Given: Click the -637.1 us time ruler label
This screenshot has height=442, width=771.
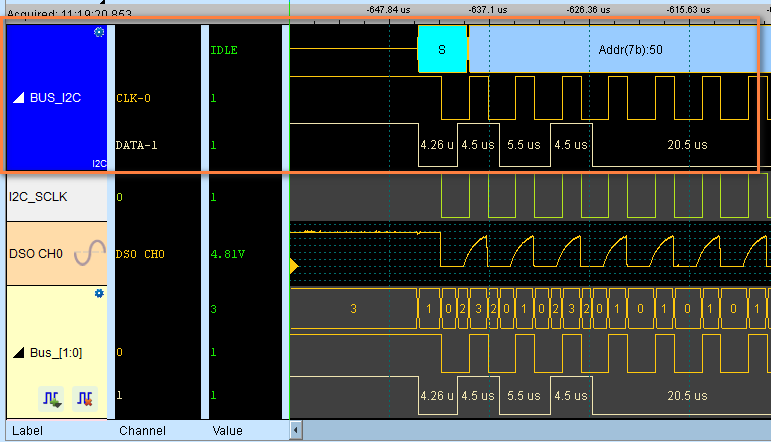Looking at the screenshot, I should point(488,9).
